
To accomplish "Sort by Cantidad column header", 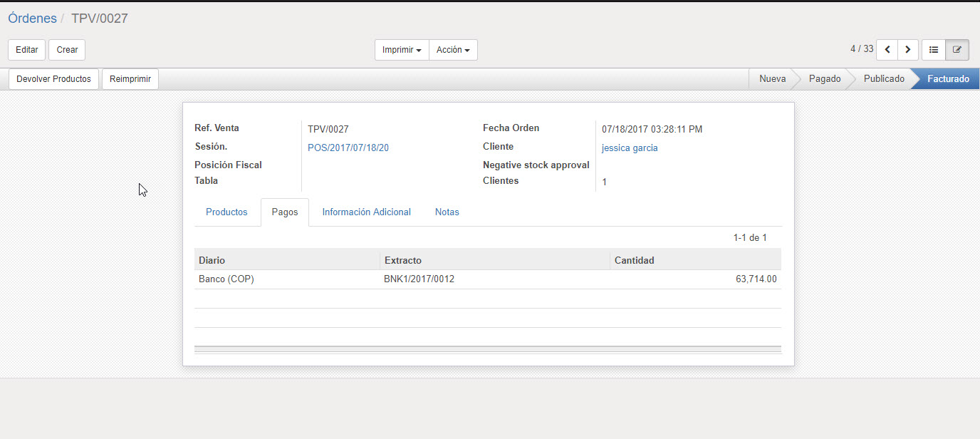I will 634,260.
